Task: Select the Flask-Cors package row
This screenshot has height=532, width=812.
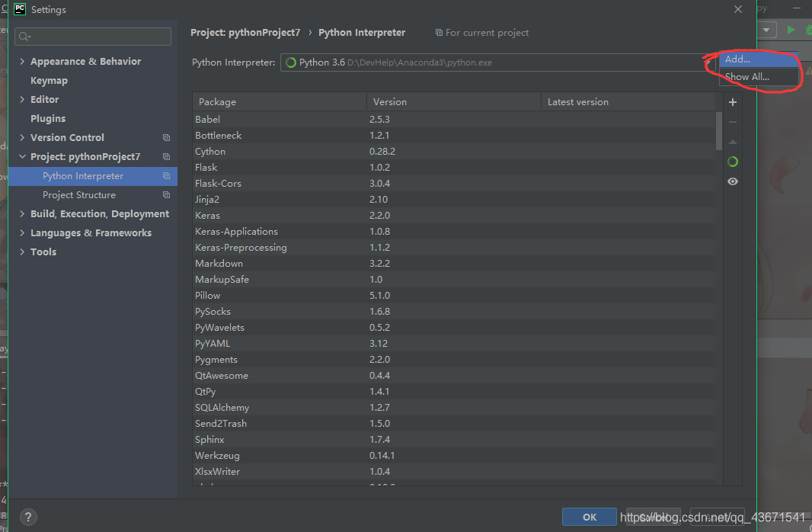Action: click(x=454, y=184)
